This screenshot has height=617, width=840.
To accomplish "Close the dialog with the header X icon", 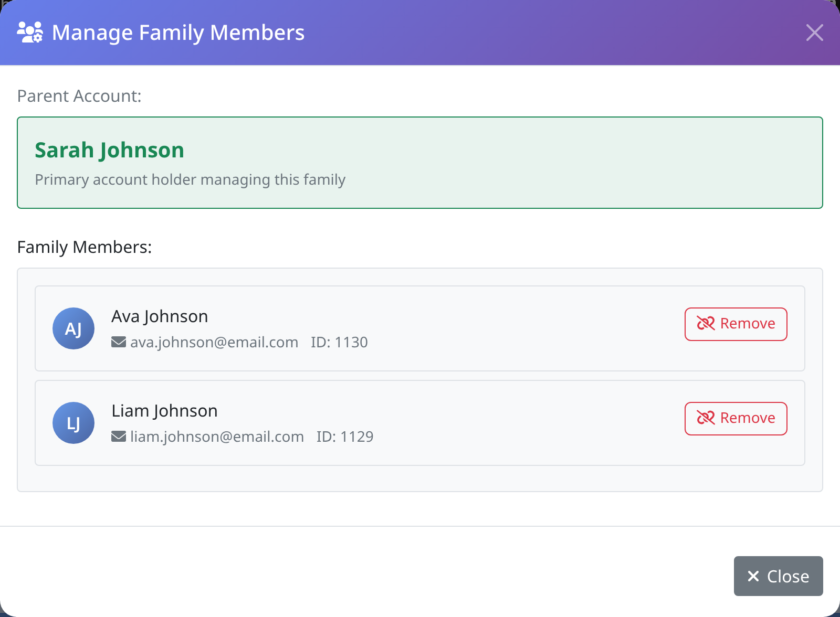I will [814, 33].
